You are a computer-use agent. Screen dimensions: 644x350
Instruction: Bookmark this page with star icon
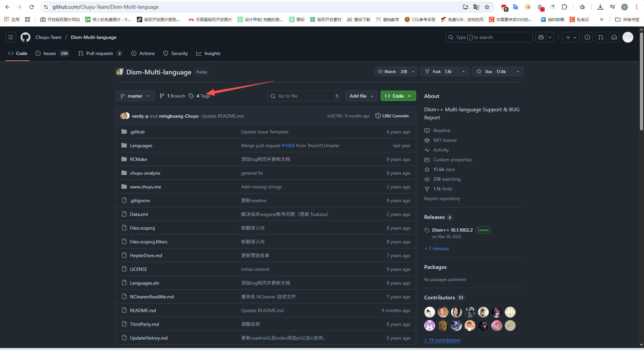tap(487, 7)
